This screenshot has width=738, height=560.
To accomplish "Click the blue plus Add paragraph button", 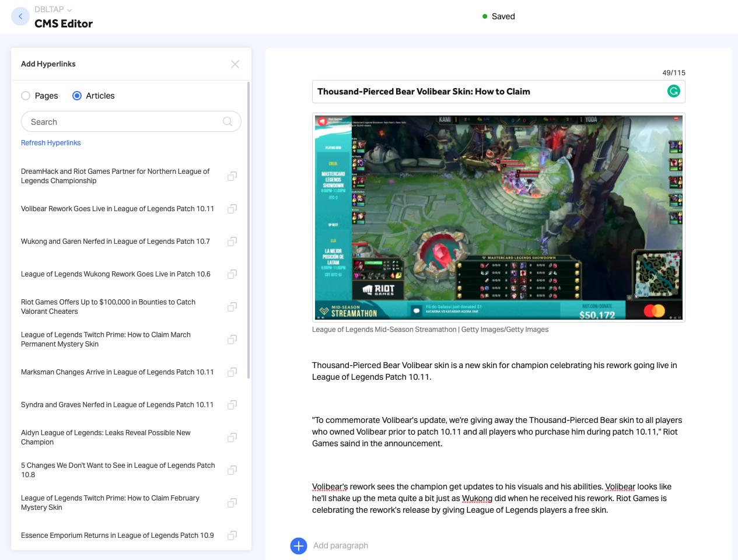I will (299, 546).
